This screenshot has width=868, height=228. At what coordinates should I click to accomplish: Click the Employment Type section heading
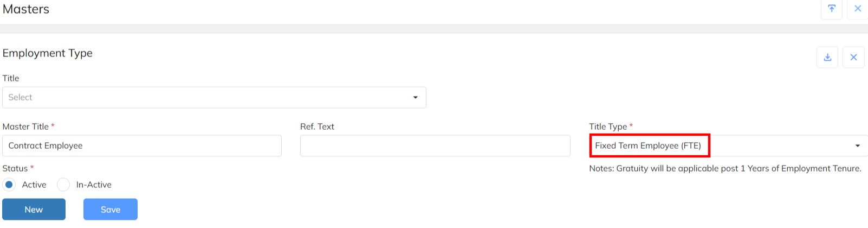[48, 53]
